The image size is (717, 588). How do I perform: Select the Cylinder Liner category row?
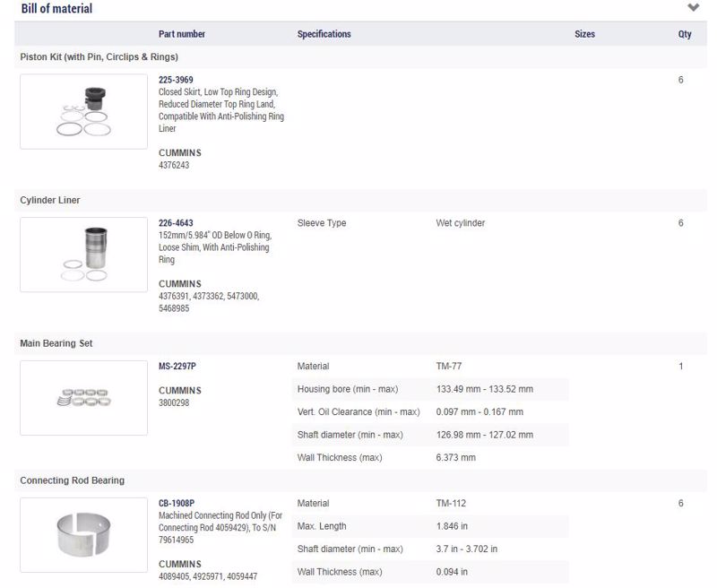[x=360, y=200]
